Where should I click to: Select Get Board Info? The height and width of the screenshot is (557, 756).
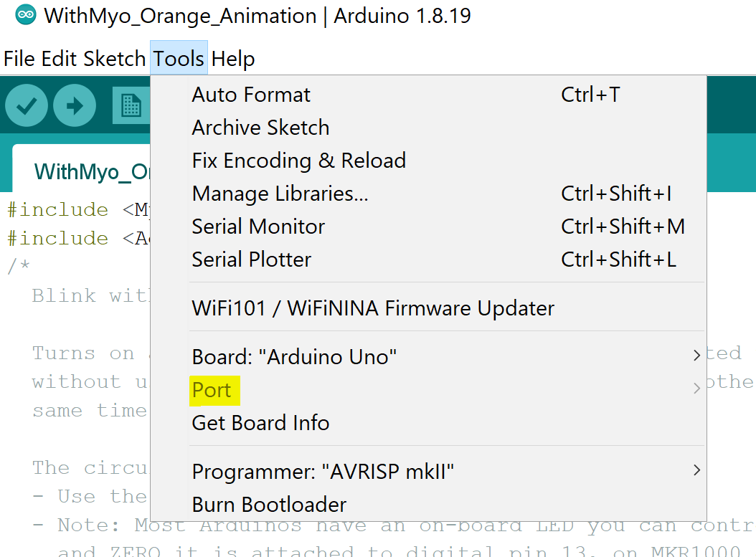tap(260, 423)
